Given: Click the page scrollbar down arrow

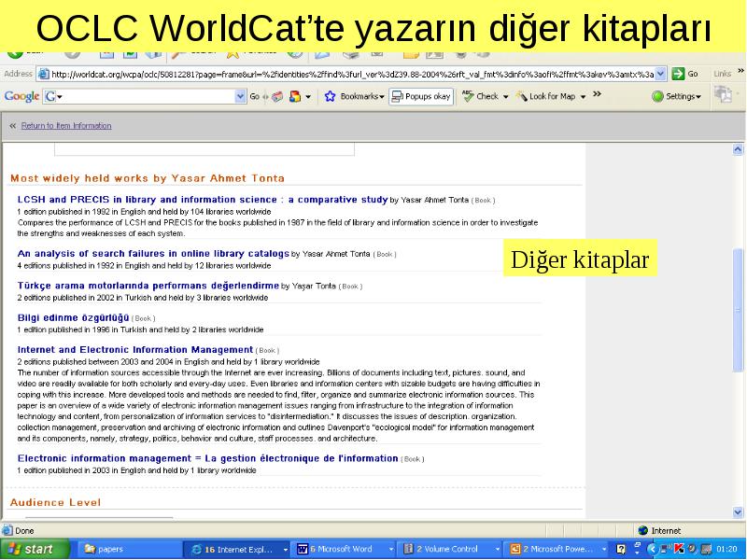Looking at the screenshot, I should pos(738,512).
